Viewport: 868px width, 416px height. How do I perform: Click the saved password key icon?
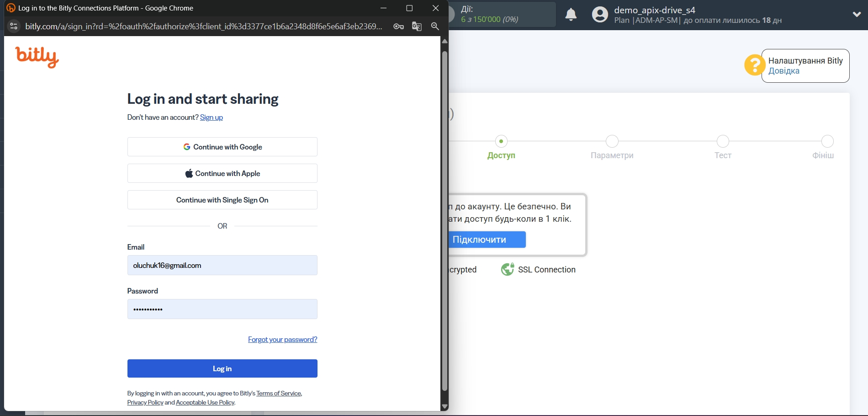[398, 27]
